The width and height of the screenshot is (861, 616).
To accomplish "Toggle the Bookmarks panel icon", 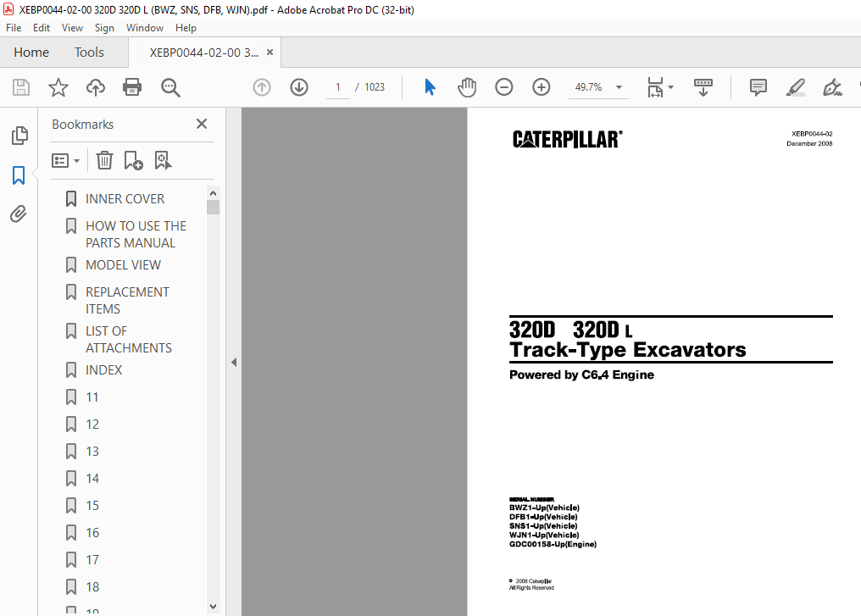I will click(x=19, y=175).
